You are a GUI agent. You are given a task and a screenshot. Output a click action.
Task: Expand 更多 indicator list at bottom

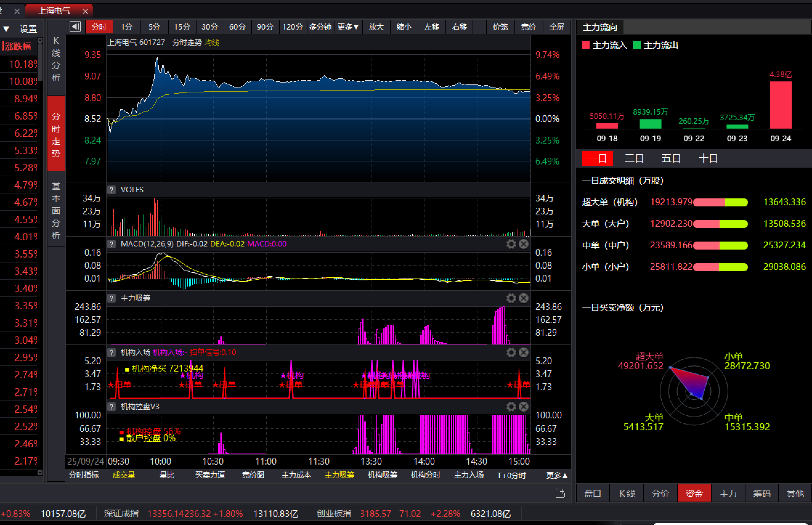(x=557, y=475)
